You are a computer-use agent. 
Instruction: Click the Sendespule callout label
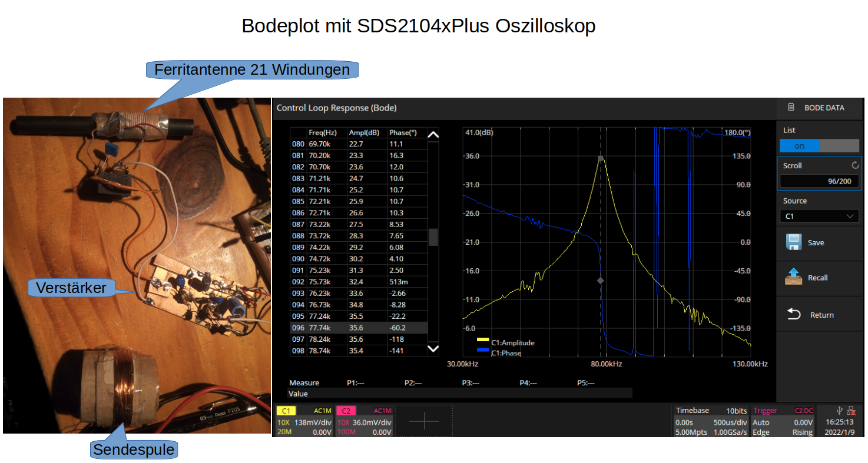tap(134, 450)
